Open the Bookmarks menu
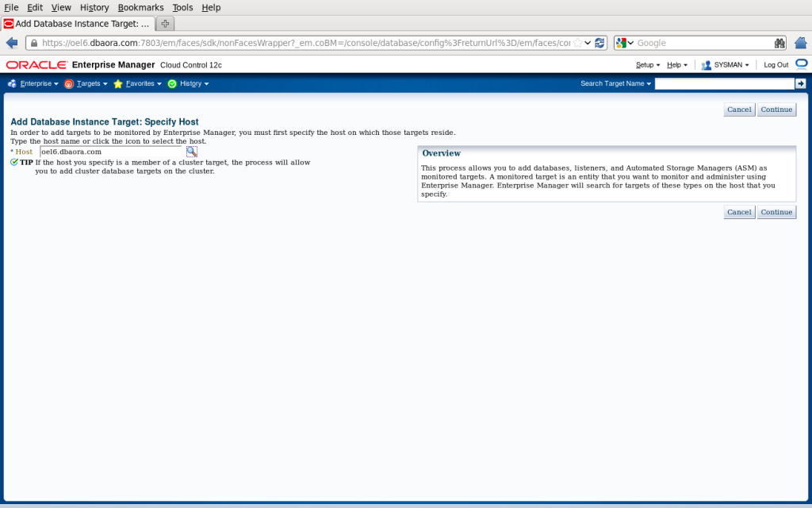 tap(140, 7)
